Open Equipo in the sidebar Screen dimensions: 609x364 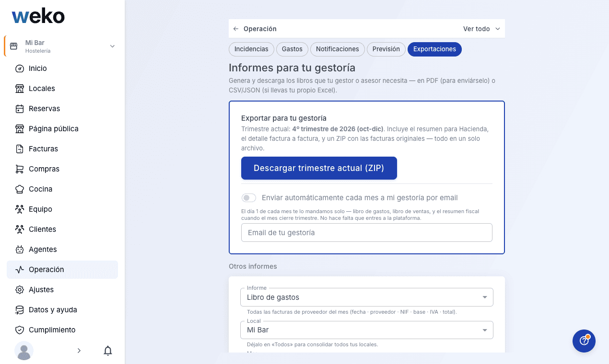pyautogui.click(x=62, y=209)
